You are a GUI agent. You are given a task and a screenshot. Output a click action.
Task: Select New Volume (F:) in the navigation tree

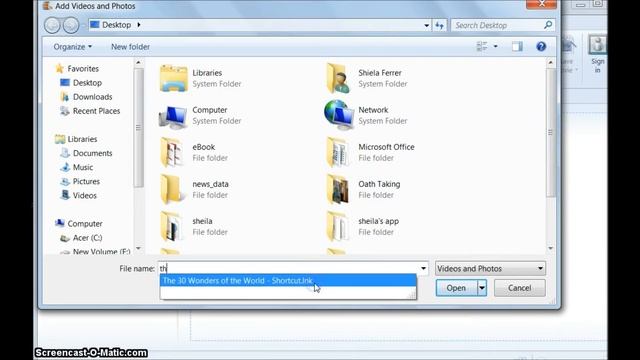coord(102,252)
